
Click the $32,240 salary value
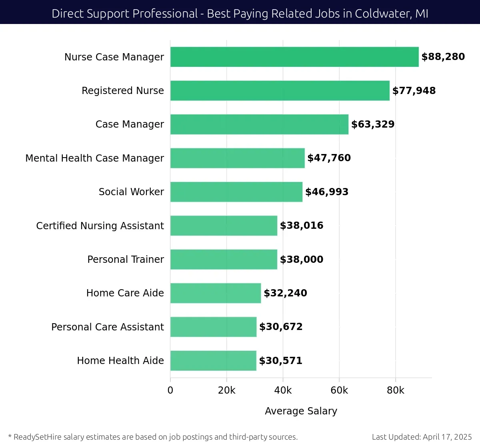[x=285, y=293]
